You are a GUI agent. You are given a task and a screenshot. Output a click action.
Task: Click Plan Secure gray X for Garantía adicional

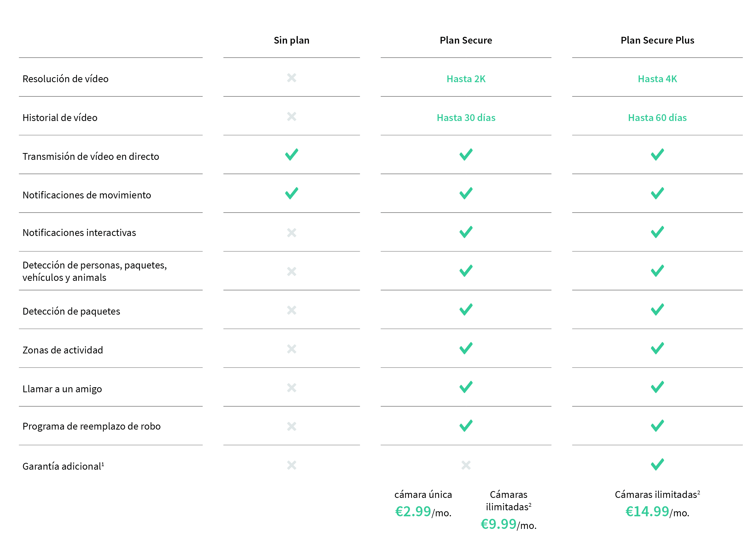[x=465, y=465]
